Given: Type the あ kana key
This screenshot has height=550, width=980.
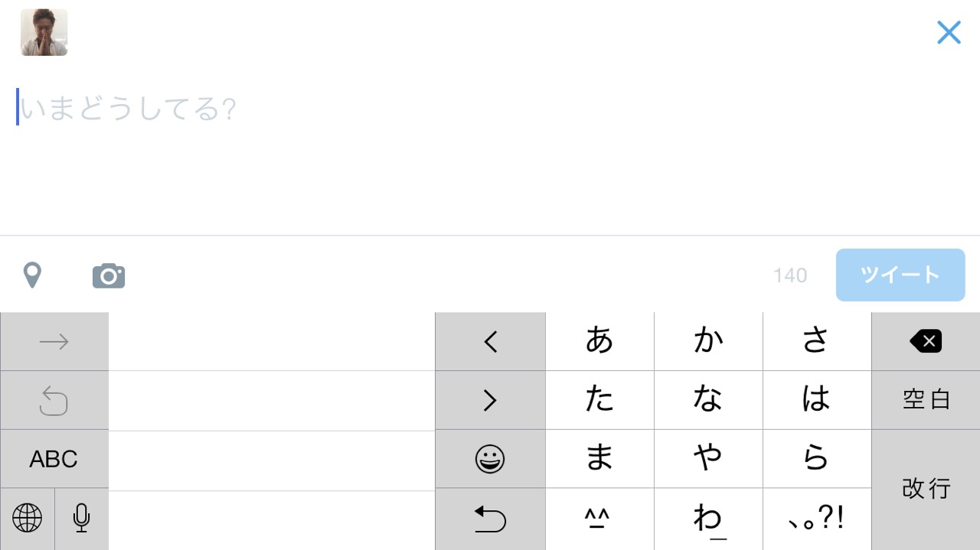Looking at the screenshot, I should pos(599,341).
